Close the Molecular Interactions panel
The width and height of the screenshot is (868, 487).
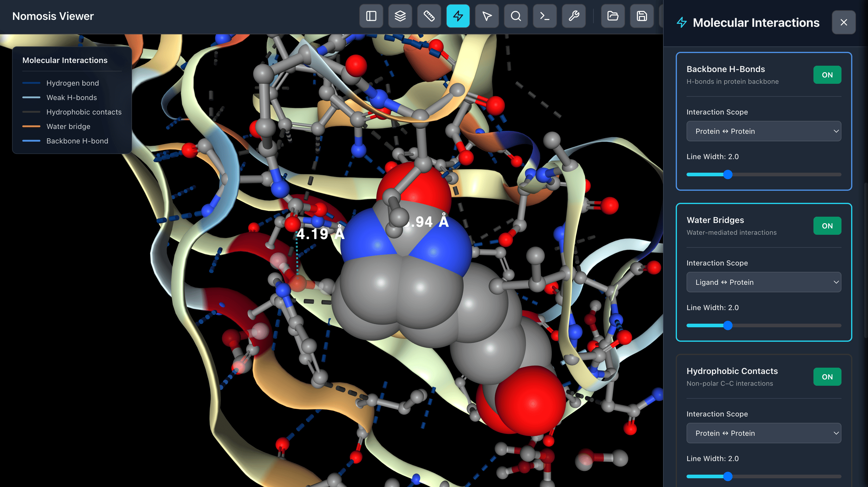[843, 22]
